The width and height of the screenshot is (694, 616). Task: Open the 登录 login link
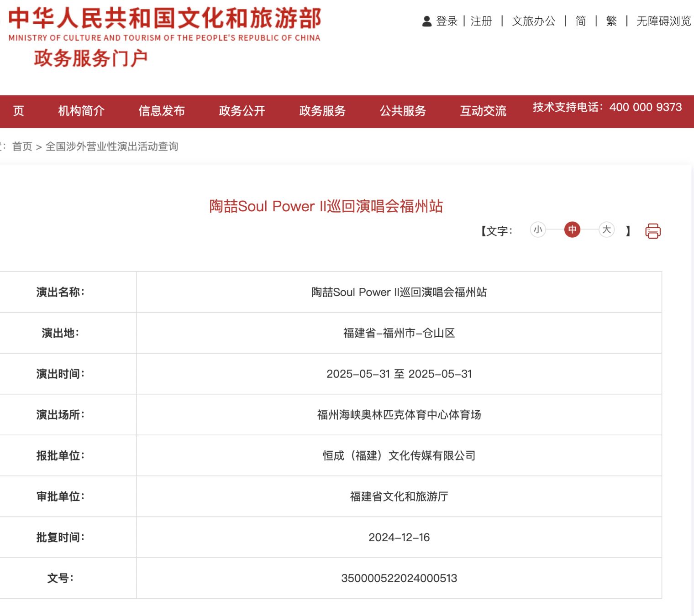tap(447, 21)
